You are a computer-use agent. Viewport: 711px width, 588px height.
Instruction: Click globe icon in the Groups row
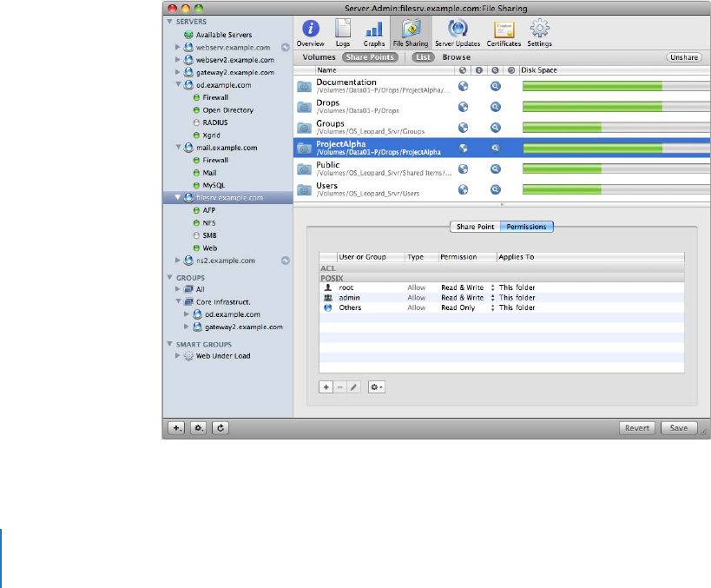(463, 128)
